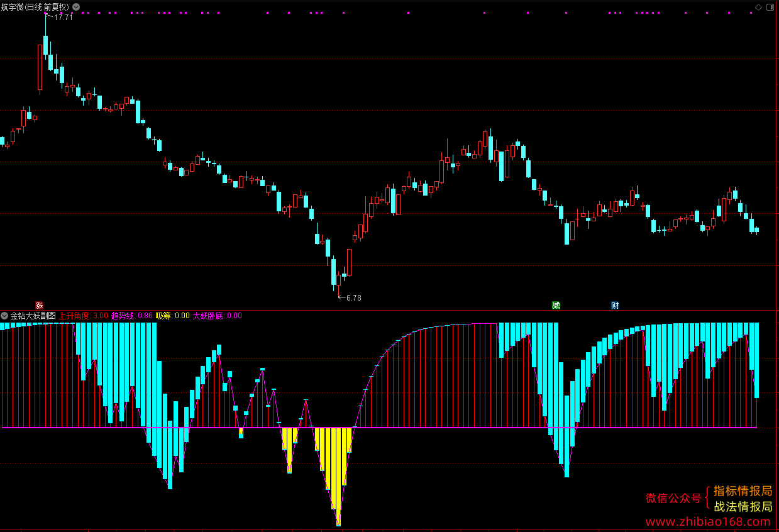
Task: Click the 金钻大妖副图 indicator name
Action: point(33,316)
